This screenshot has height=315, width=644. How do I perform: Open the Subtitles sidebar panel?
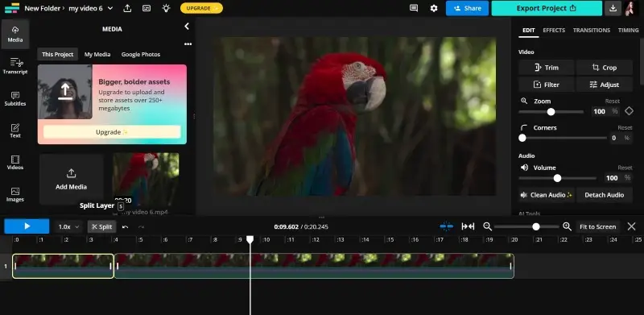(15, 98)
